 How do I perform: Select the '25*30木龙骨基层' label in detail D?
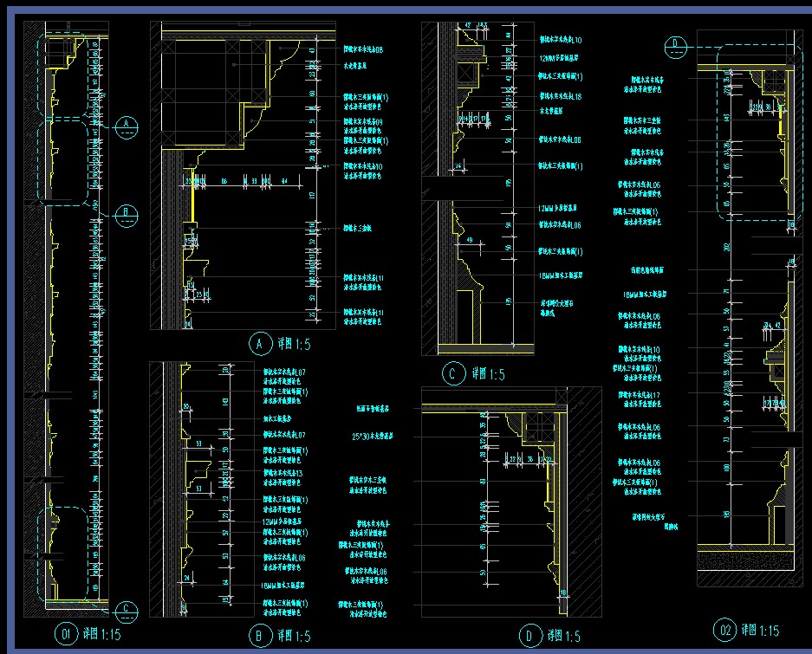pos(373,437)
